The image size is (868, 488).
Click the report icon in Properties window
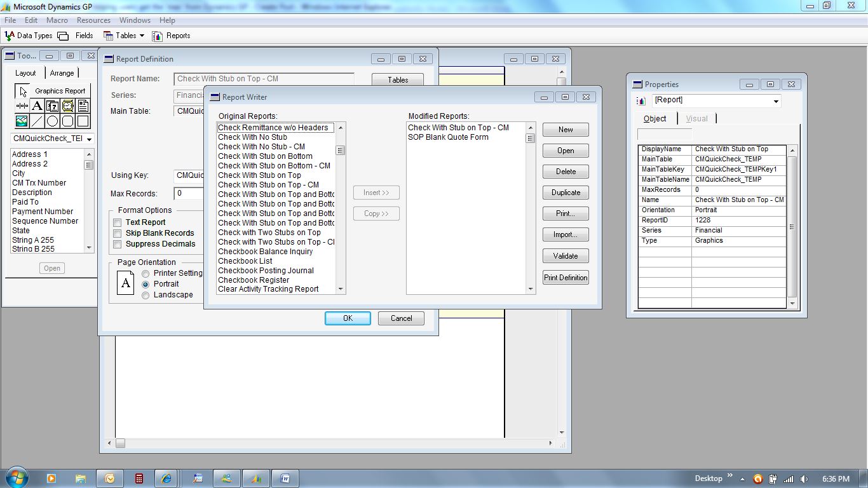(x=641, y=101)
